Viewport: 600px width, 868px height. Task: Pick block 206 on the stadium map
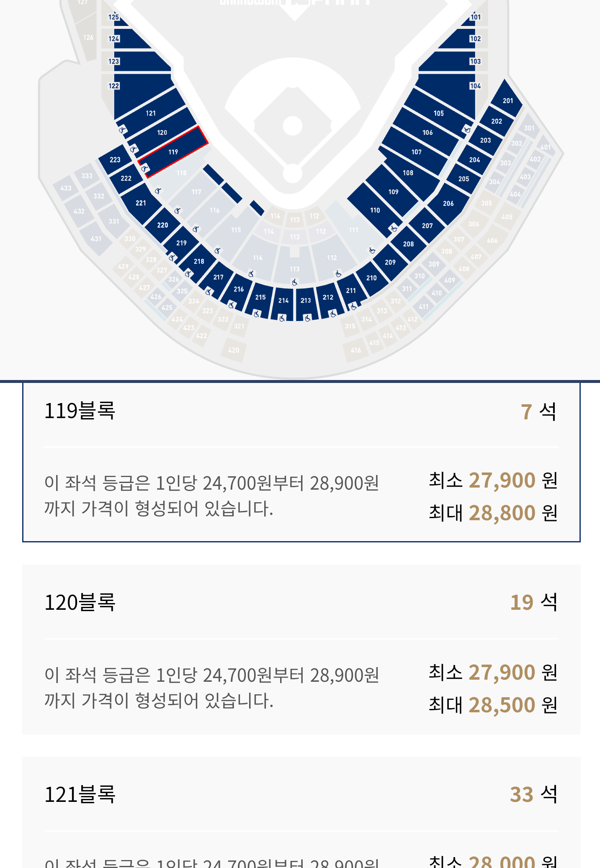coord(448,203)
